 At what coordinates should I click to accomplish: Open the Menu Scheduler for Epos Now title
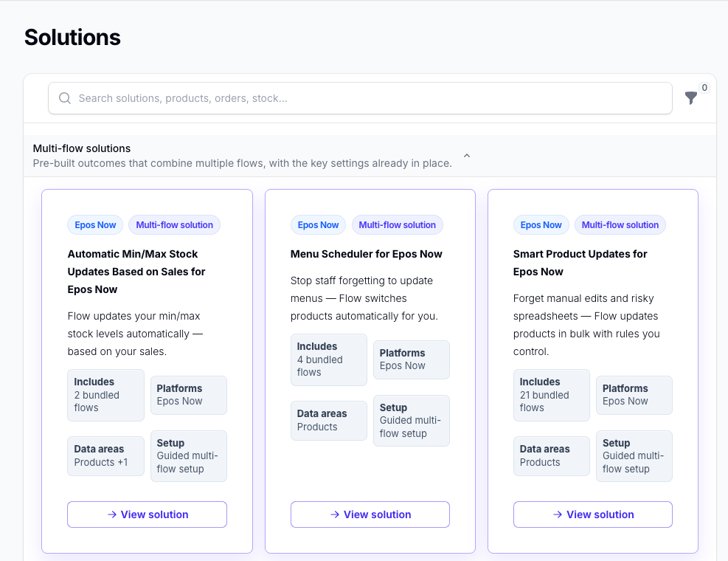click(367, 254)
